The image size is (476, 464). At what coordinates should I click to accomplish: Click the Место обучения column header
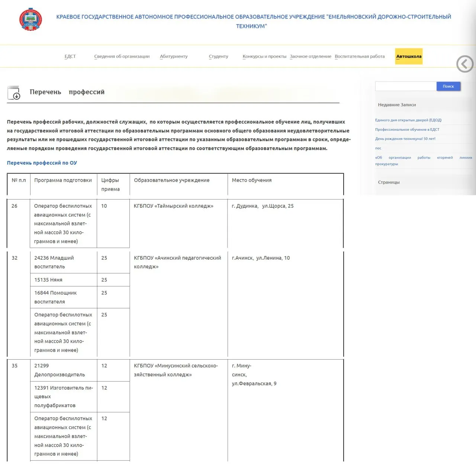pyautogui.click(x=285, y=185)
